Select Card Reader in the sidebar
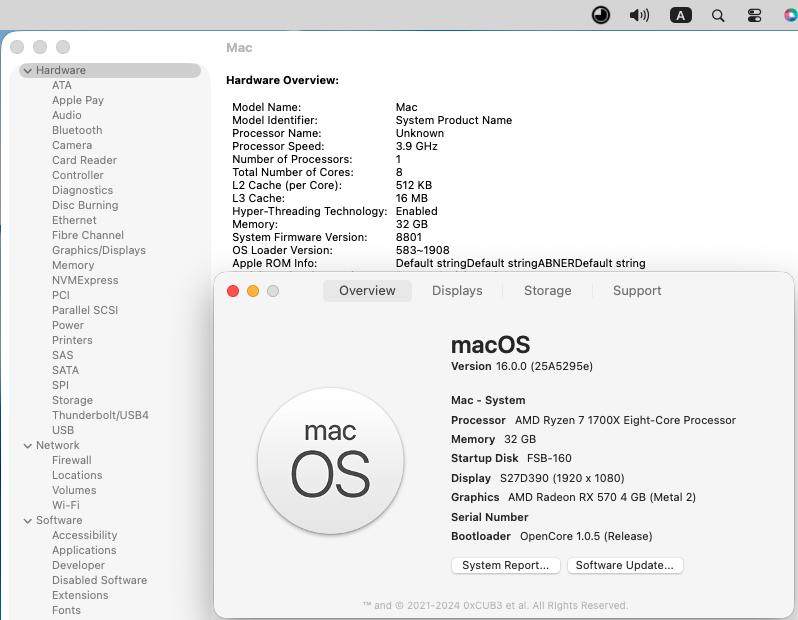This screenshot has width=798, height=620. pyautogui.click(x=84, y=160)
